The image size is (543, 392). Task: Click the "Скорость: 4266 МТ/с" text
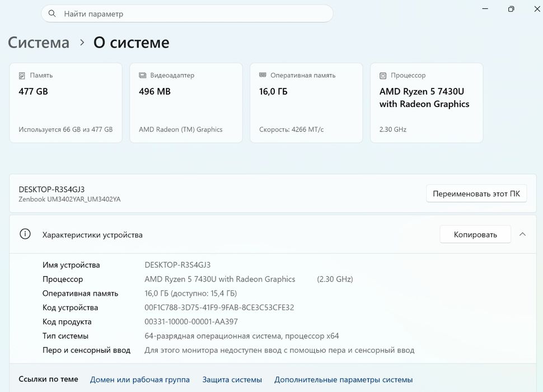coord(292,129)
